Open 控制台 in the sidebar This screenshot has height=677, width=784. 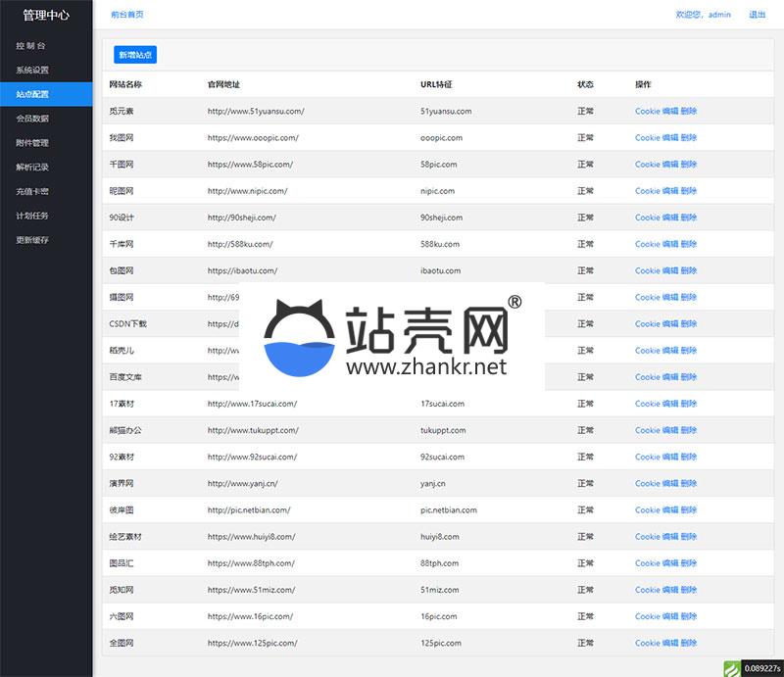click(30, 46)
